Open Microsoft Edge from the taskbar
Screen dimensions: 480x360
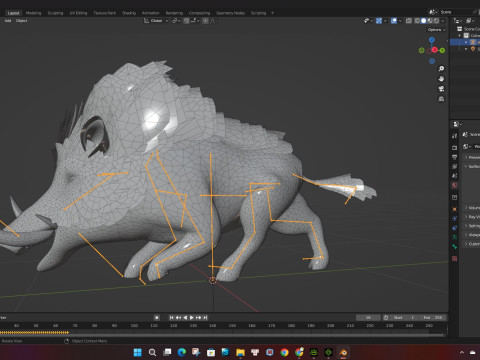coord(182,352)
